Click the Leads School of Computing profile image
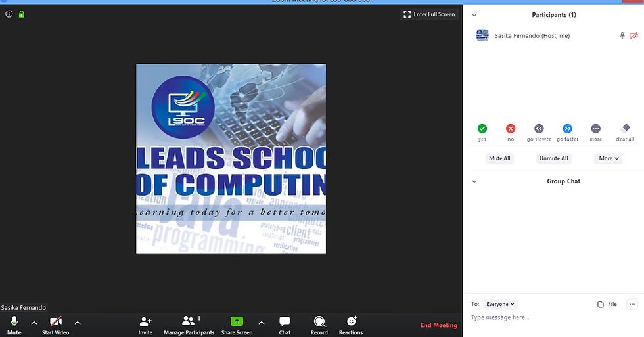This screenshot has width=644, height=337. (x=231, y=158)
